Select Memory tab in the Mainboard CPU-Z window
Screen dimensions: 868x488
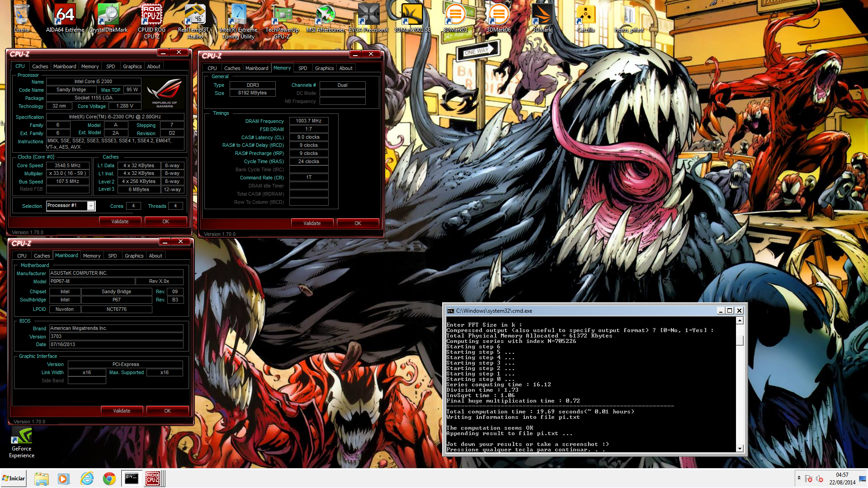pyautogui.click(x=92, y=256)
